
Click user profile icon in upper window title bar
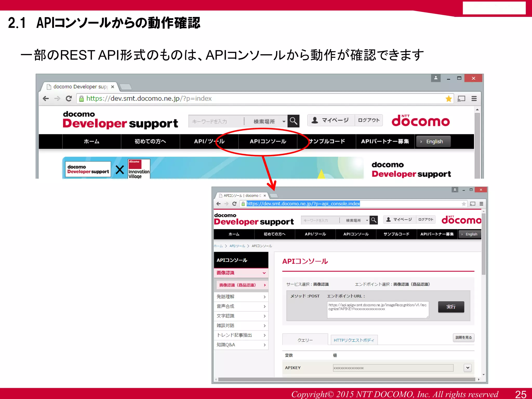pyautogui.click(x=436, y=78)
